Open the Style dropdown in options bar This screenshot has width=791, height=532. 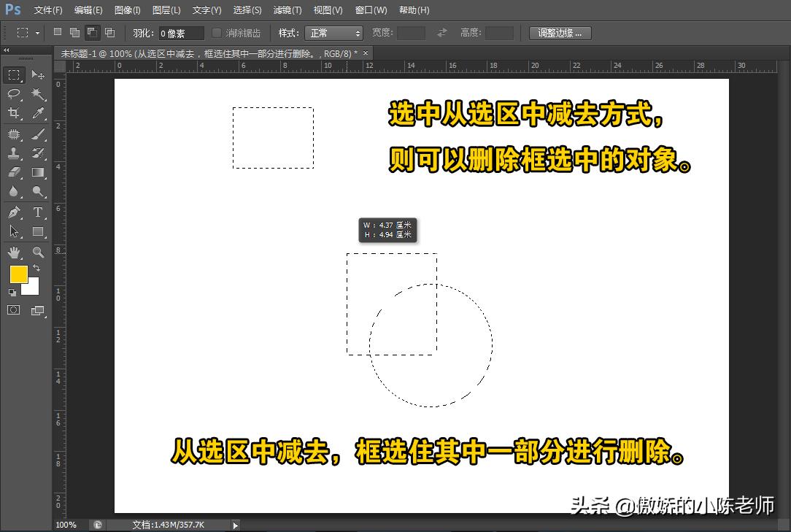coord(334,32)
